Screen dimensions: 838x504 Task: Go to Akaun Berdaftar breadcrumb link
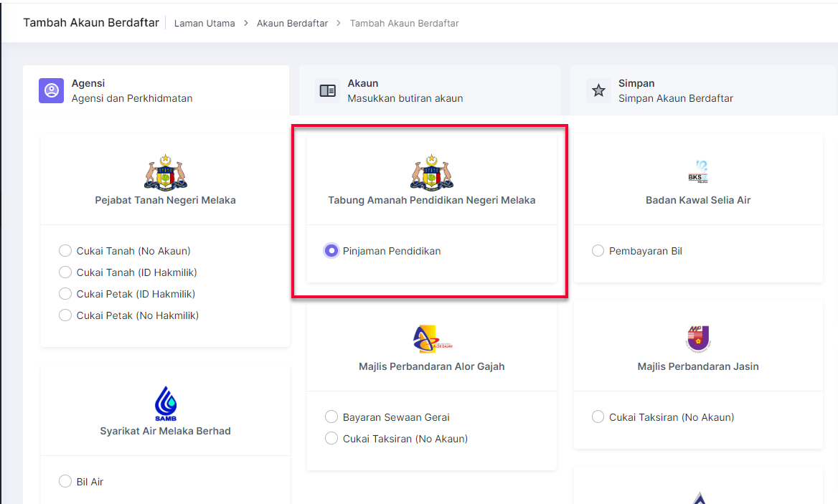pyautogui.click(x=292, y=23)
